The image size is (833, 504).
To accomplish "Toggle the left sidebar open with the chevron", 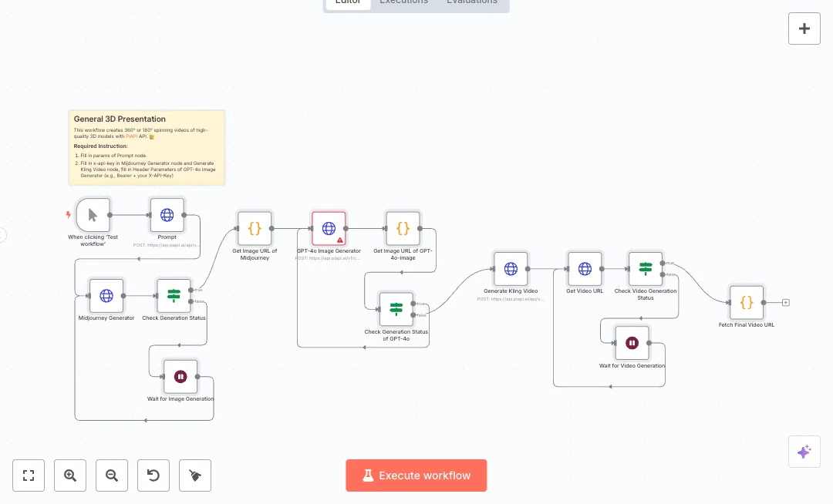I will [2, 235].
